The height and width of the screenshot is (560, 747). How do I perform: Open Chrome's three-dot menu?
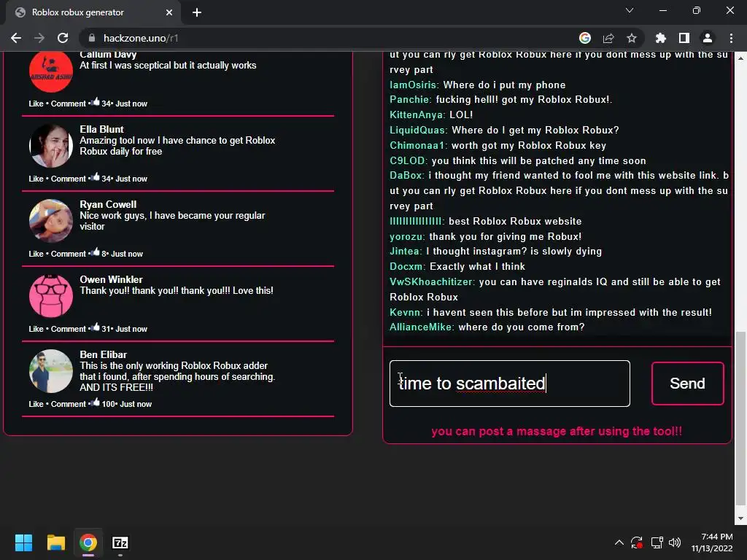(731, 38)
